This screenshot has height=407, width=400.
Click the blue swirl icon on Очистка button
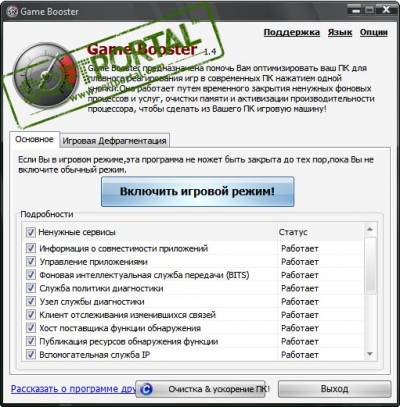pos(147,389)
